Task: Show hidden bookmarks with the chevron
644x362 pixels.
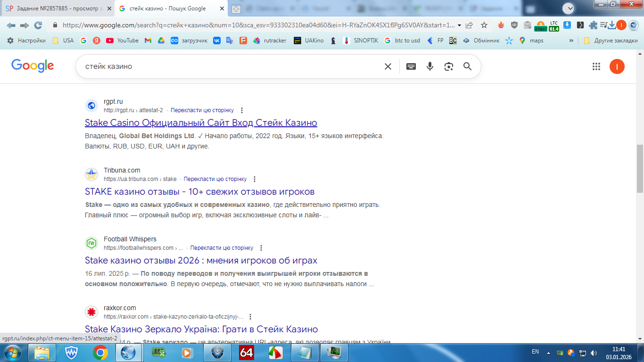Action: click(571, 41)
